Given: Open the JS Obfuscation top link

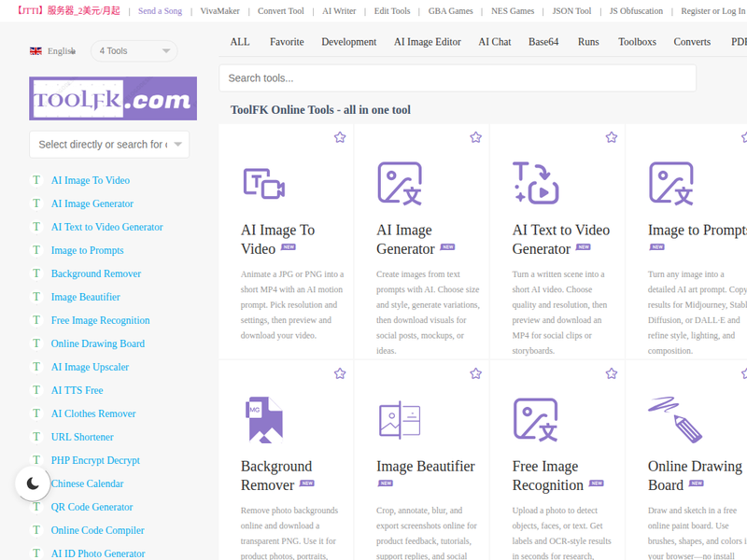Looking at the screenshot, I should [636, 11].
